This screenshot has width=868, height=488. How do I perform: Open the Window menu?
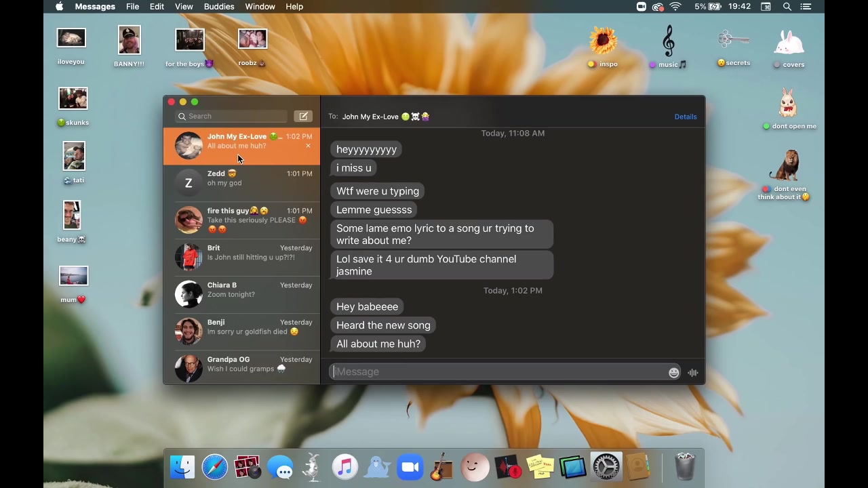tap(260, 7)
